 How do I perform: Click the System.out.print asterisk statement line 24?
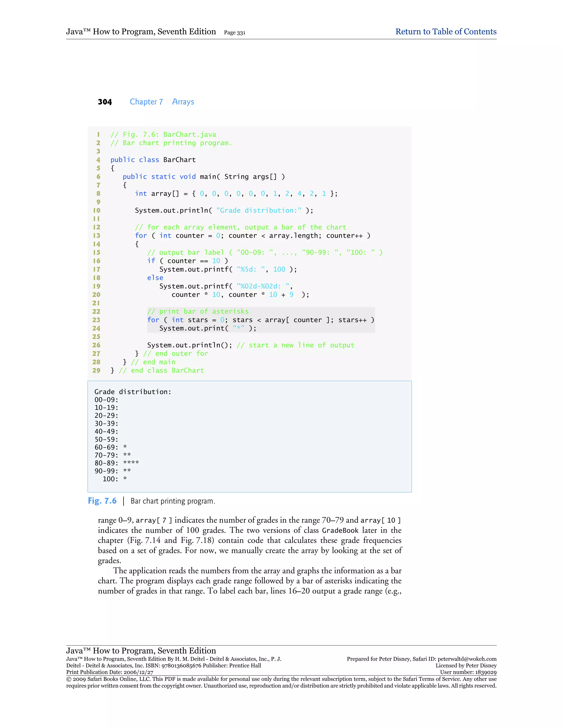click(x=208, y=328)
